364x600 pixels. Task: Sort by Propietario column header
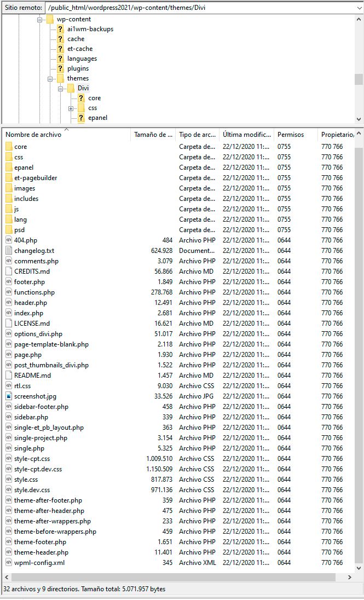[337, 135]
